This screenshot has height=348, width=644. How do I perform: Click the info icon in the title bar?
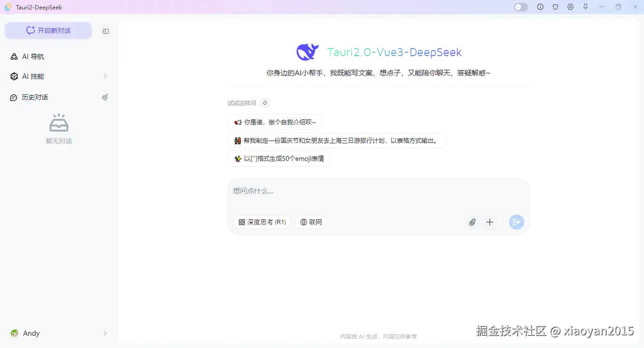540,7
